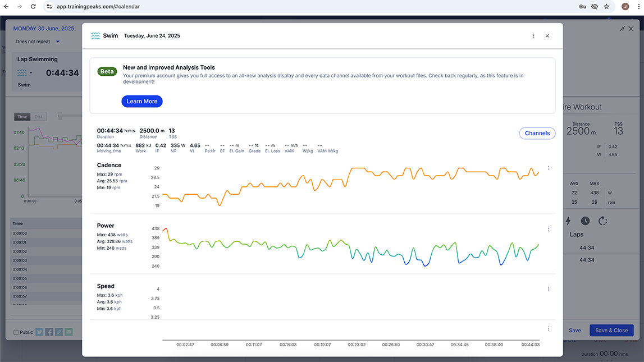Copy workout link using chain icon
644x362 pixels.
(x=59, y=332)
